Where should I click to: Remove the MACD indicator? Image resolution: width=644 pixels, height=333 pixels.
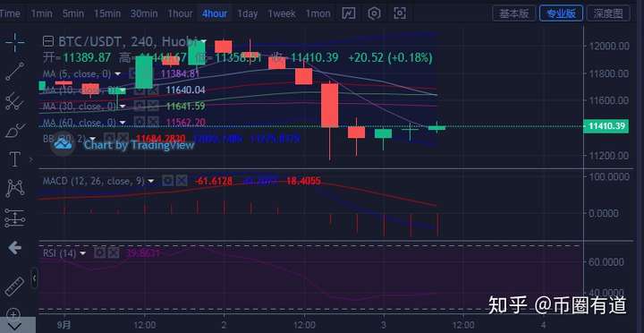(182, 181)
